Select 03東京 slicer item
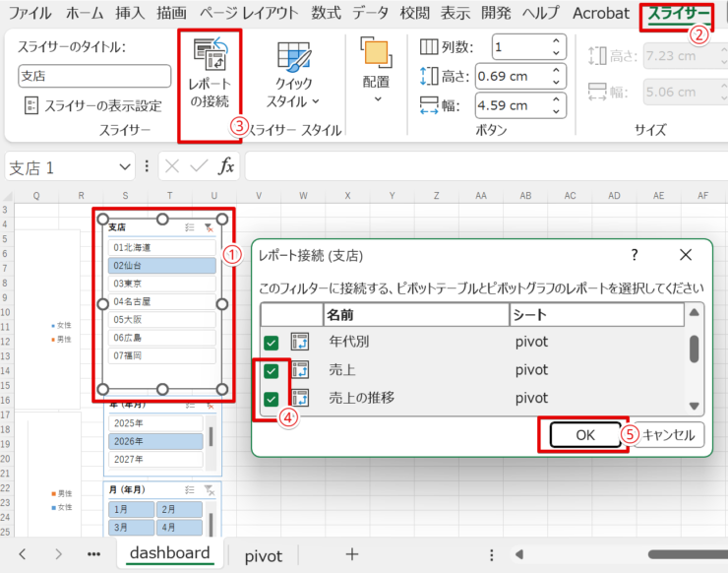This screenshot has height=573, width=728. 162,284
